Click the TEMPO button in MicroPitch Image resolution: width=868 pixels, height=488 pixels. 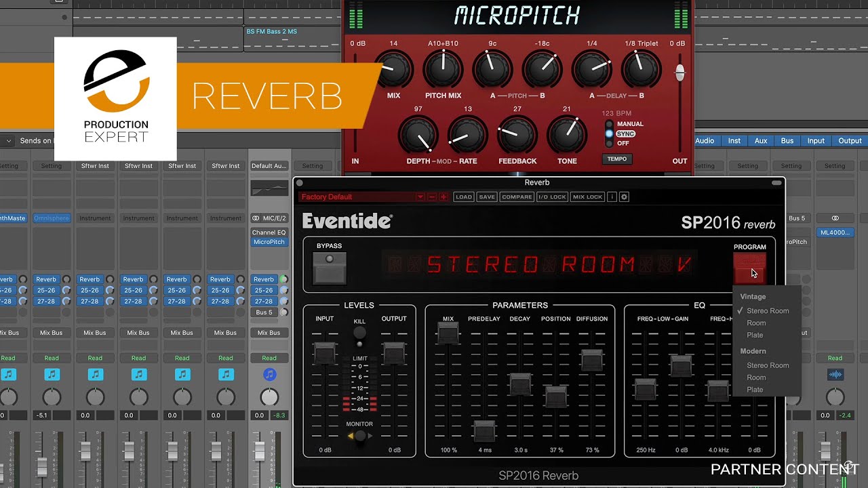[x=616, y=159]
